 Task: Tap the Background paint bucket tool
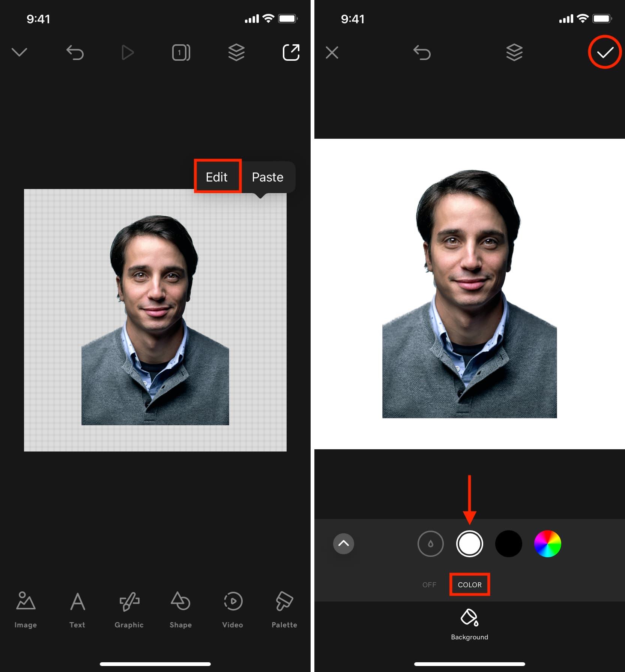pos(470,625)
